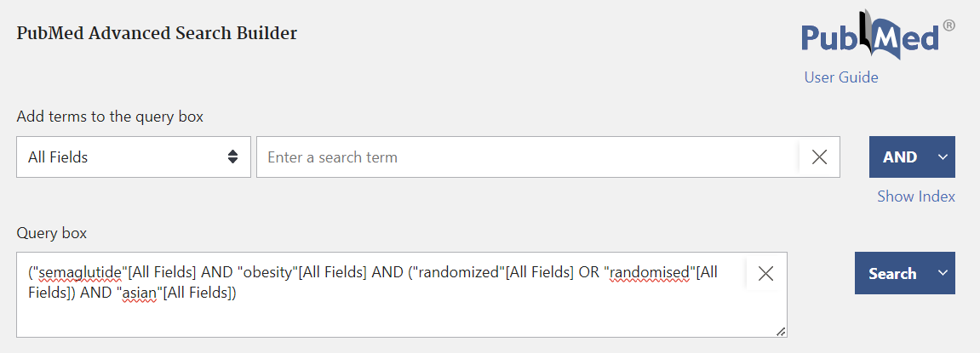Click the PubMed Advanced Search Builder heading
This screenshot has height=353, width=980.
click(x=157, y=32)
